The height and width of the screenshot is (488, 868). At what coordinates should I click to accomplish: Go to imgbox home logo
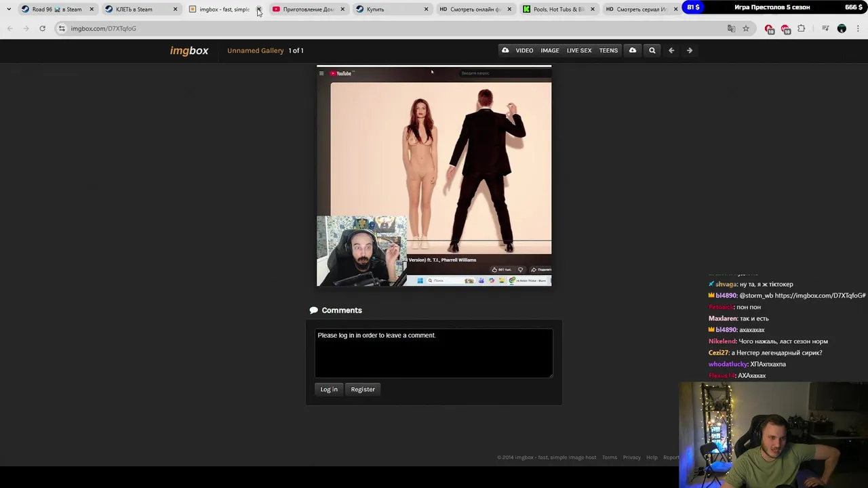pyautogui.click(x=189, y=50)
